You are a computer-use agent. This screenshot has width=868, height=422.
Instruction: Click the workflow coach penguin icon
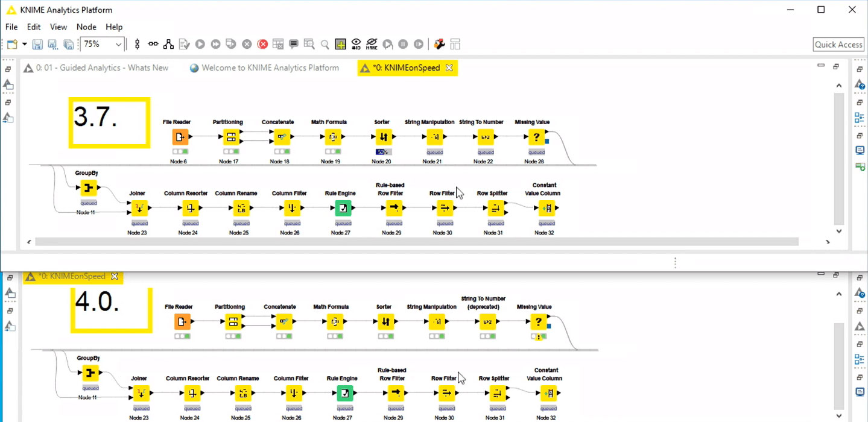[440, 44]
